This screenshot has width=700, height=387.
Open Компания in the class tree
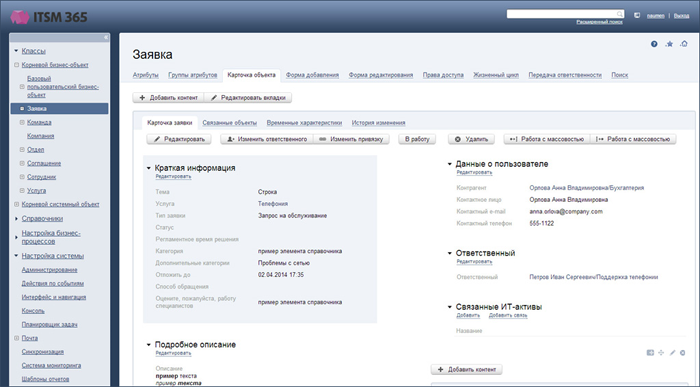click(x=40, y=136)
